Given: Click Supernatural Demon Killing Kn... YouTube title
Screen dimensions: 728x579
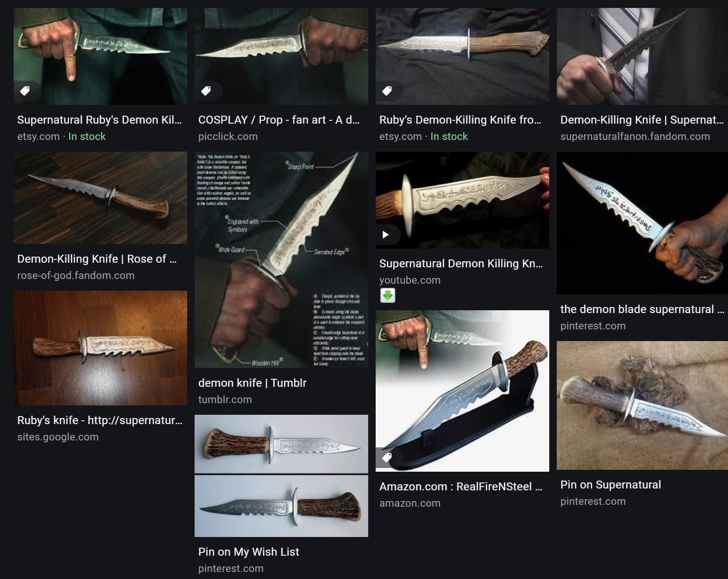Looking at the screenshot, I should 461,264.
